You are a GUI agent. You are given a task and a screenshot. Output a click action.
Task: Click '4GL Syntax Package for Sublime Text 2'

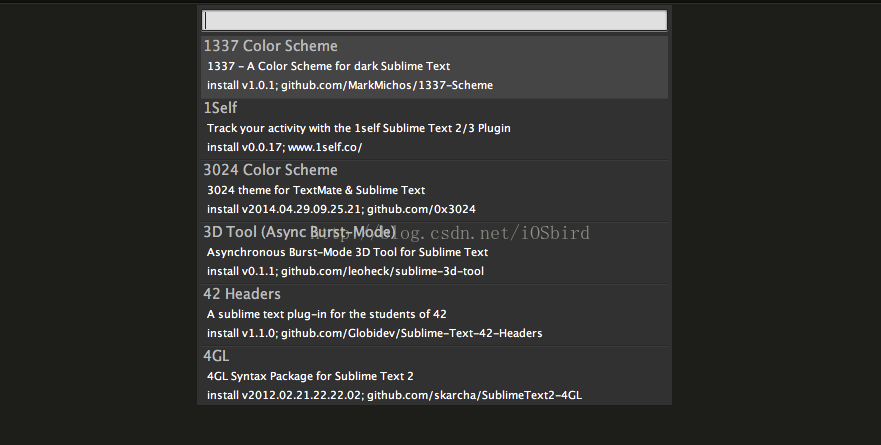(x=311, y=376)
